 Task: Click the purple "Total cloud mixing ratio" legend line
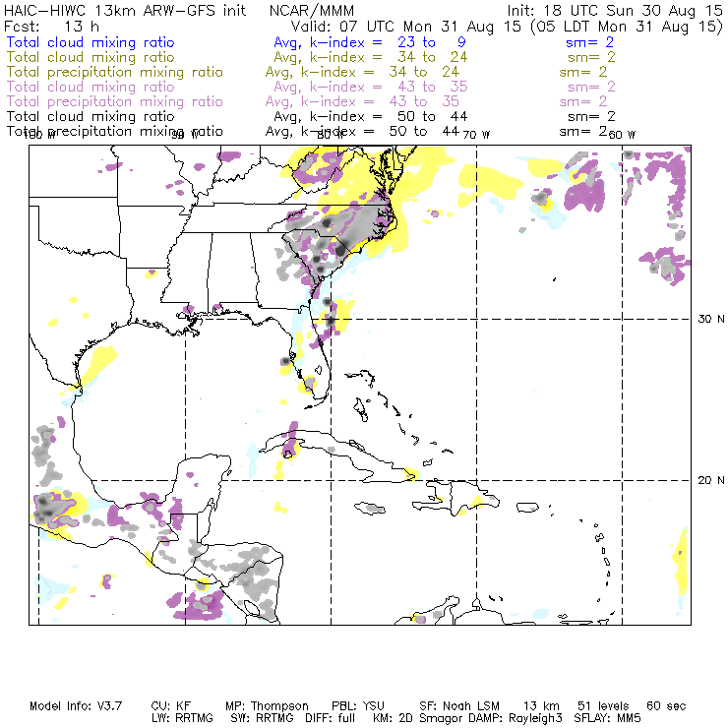coord(91,87)
